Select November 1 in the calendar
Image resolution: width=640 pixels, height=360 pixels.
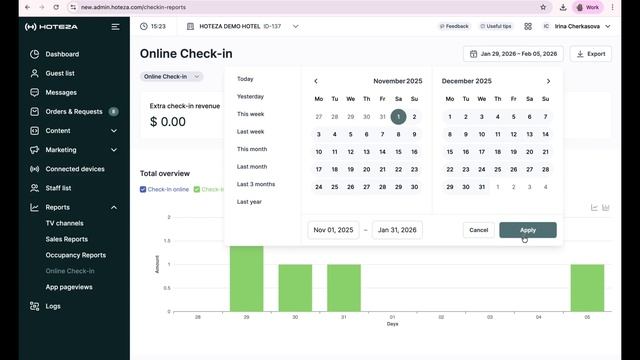398,117
